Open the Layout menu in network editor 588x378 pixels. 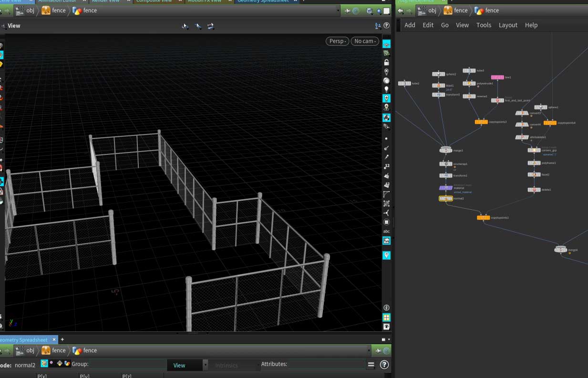click(x=507, y=25)
